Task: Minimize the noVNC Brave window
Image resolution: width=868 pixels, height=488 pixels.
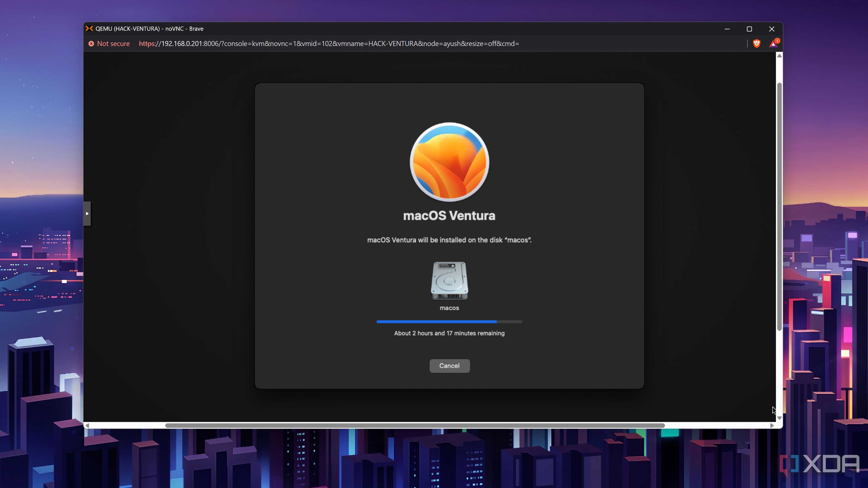Action: tap(727, 29)
